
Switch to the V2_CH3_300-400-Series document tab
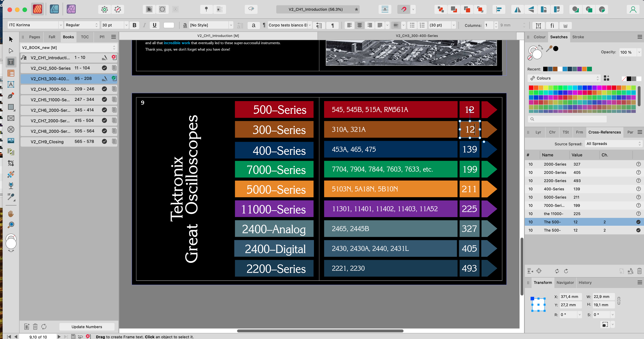(416, 36)
